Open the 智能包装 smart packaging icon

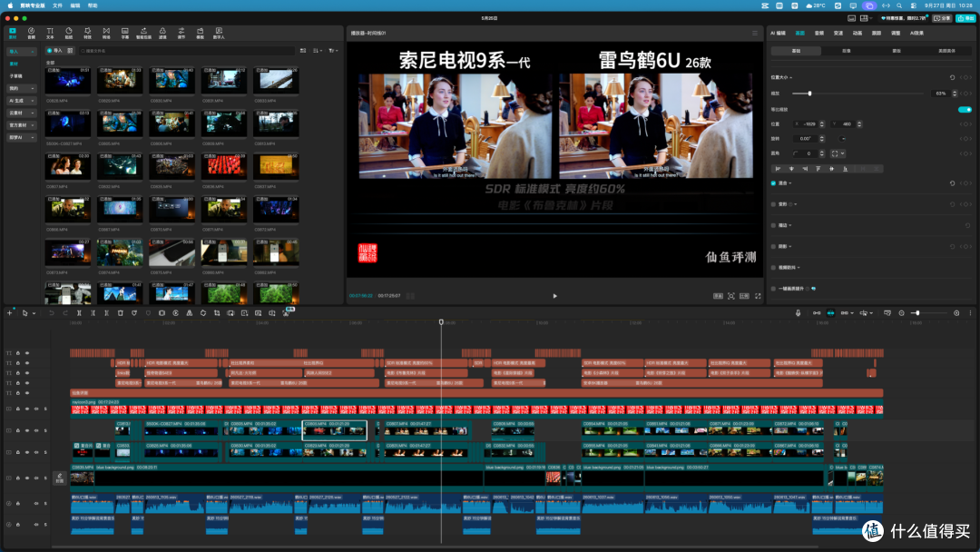tap(143, 33)
